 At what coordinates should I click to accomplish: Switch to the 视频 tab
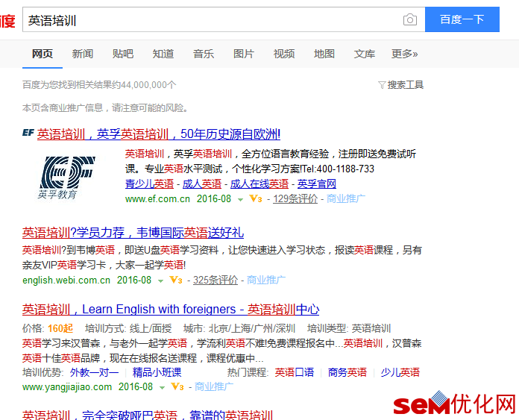click(284, 54)
